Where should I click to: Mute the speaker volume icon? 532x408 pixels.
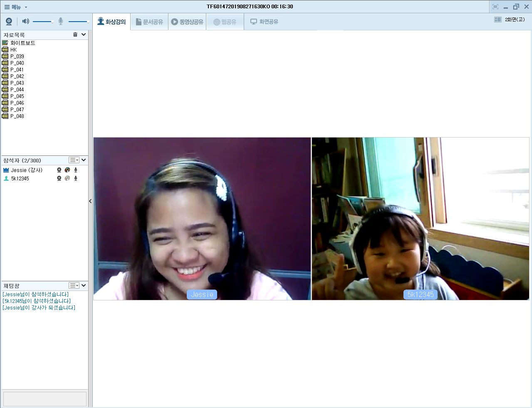coord(25,21)
